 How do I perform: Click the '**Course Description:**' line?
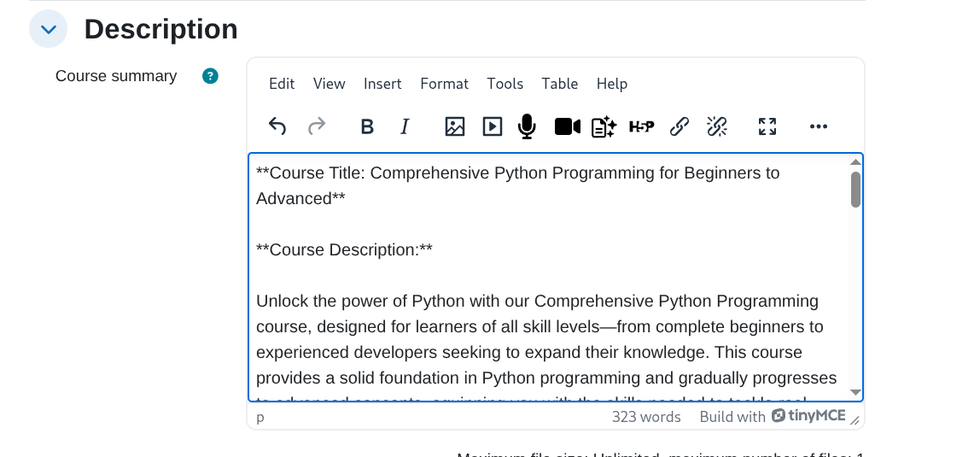click(x=344, y=250)
